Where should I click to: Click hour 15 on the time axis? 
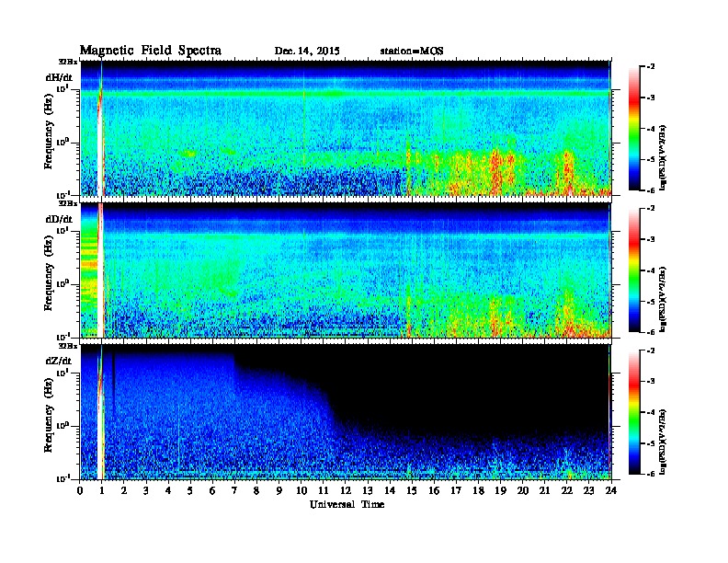(x=412, y=490)
